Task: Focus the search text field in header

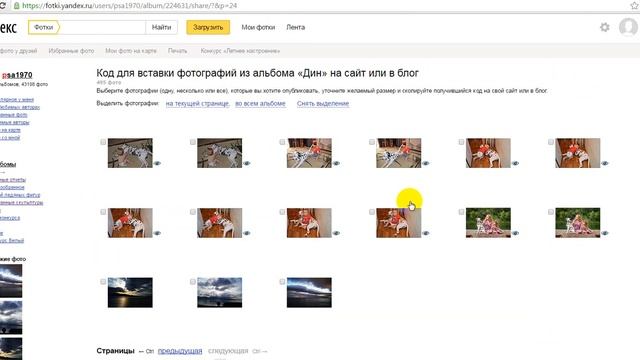Action: tap(102, 27)
